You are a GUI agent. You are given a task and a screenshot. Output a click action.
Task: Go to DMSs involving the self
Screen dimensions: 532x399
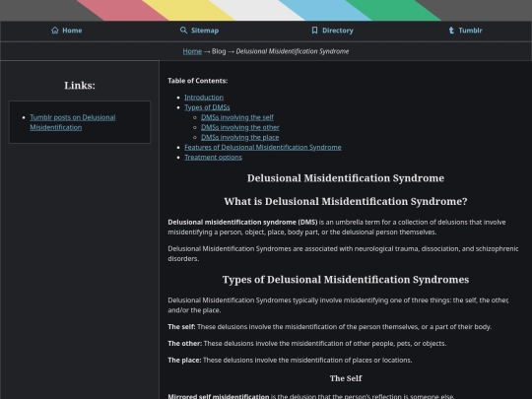237,117
